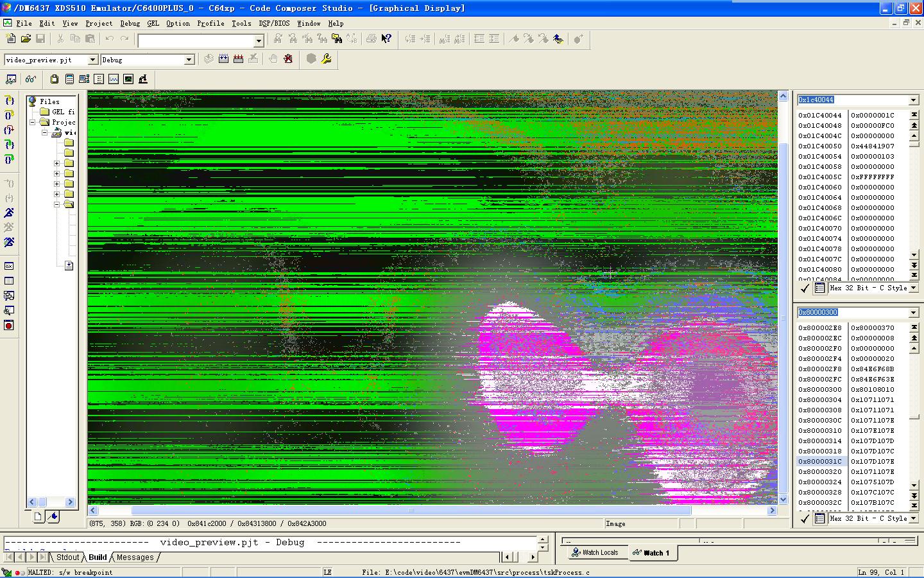Image resolution: width=924 pixels, height=578 pixels.
Task: Open the View Graph icon
Action: tap(114, 79)
